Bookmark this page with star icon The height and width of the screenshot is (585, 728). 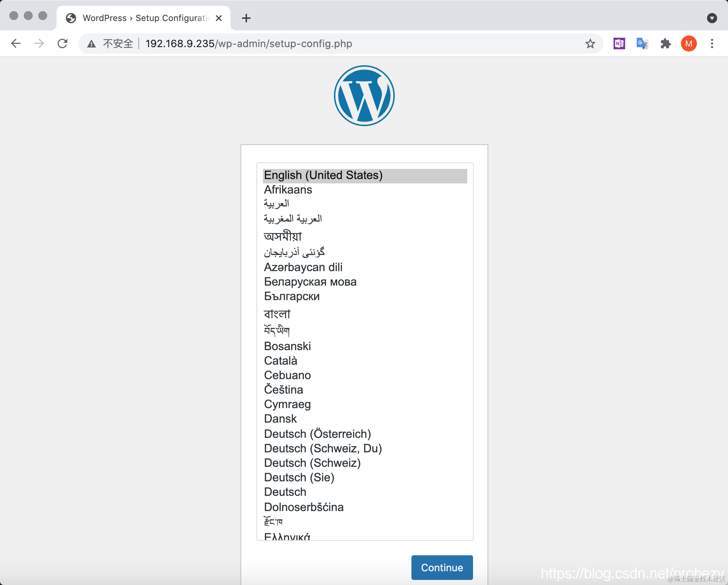[x=590, y=43]
